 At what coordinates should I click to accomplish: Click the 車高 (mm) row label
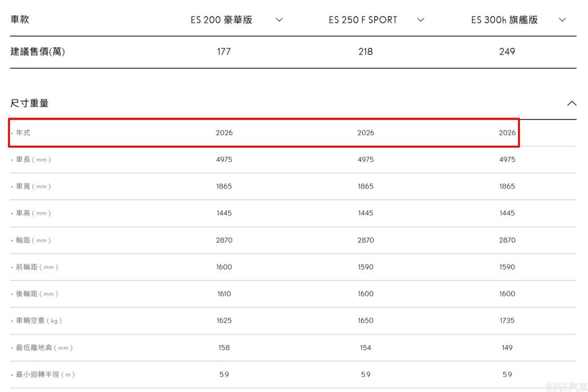click(33, 213)
